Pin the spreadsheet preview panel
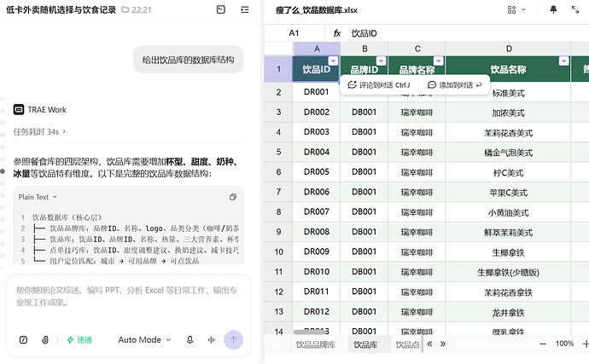Screen dimensions: 589x364 coord(553,9)
